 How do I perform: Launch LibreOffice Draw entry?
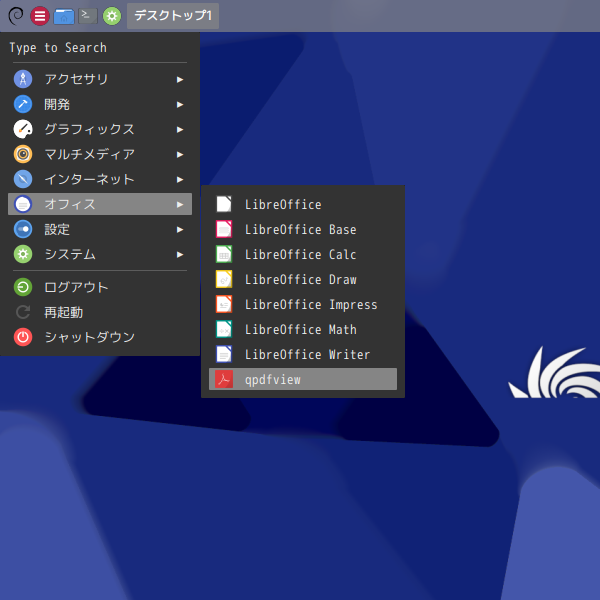coord(303,279)
